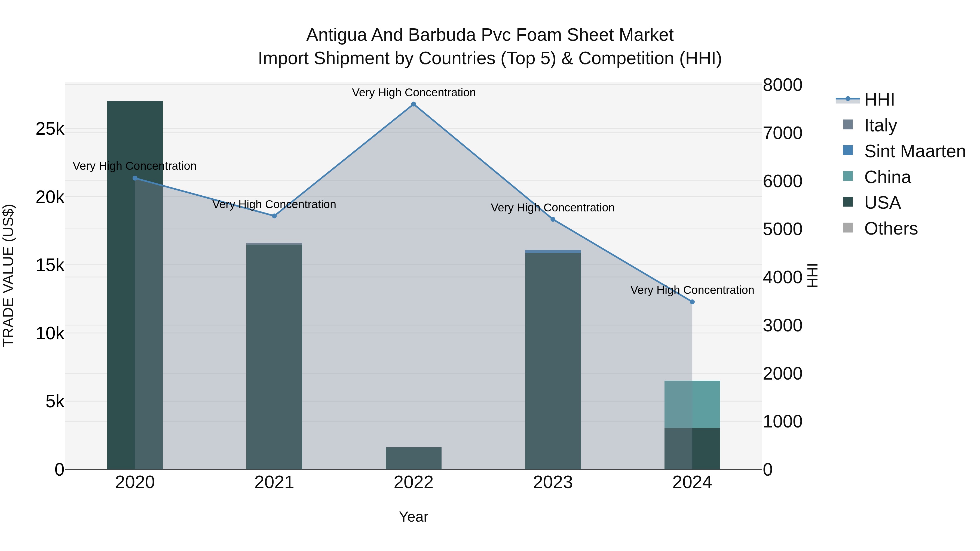Click the HHI line marker in legend
Screen dimensions: 980x551
click(x=848, y=99)
